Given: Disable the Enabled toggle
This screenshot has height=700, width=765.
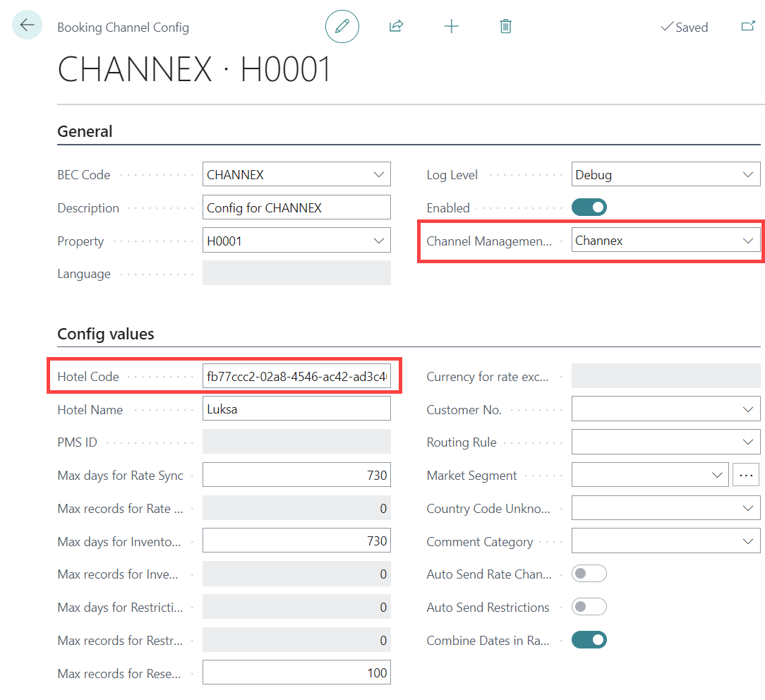Looking at the screenshot, I should (589, 207).
